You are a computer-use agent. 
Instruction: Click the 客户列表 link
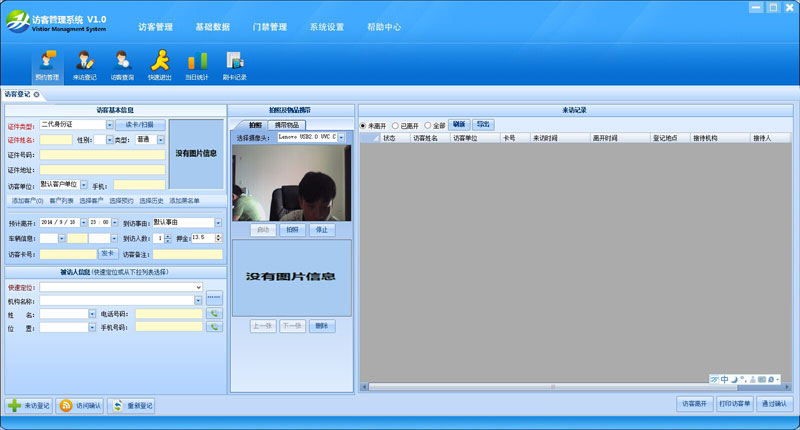(61, 201)
